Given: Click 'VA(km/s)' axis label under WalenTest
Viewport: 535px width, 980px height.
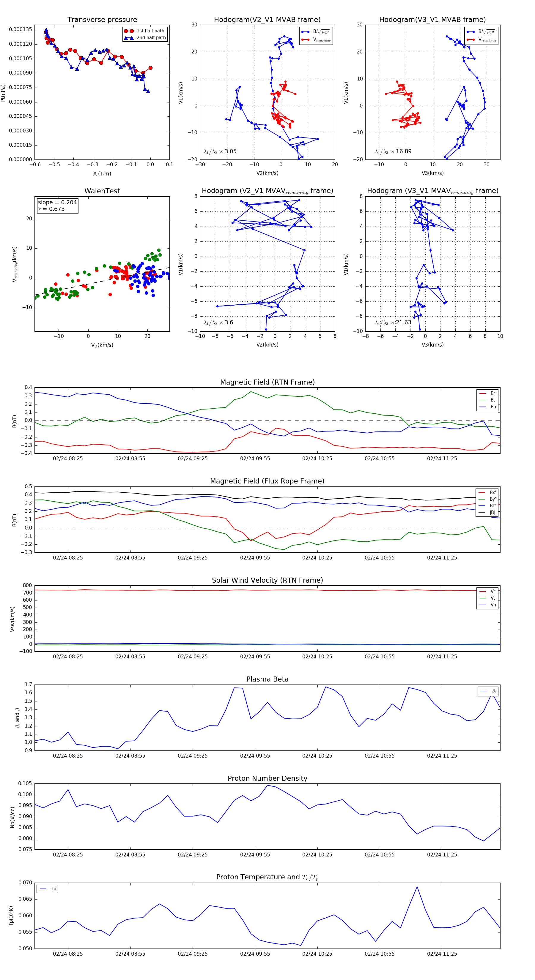Looking at the screenshot, I should [x=102, y=345].
